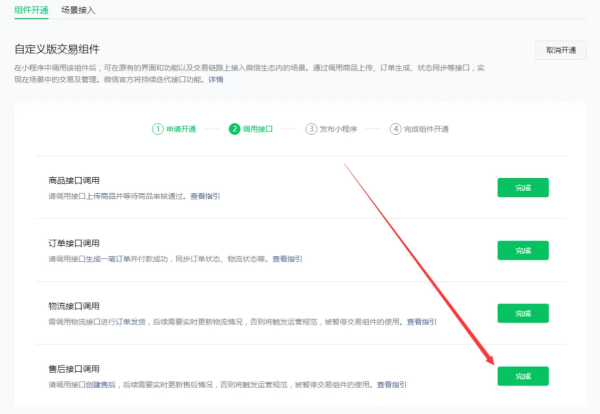
Task: Click the 售后接口调用 section title
Action: 74,370
